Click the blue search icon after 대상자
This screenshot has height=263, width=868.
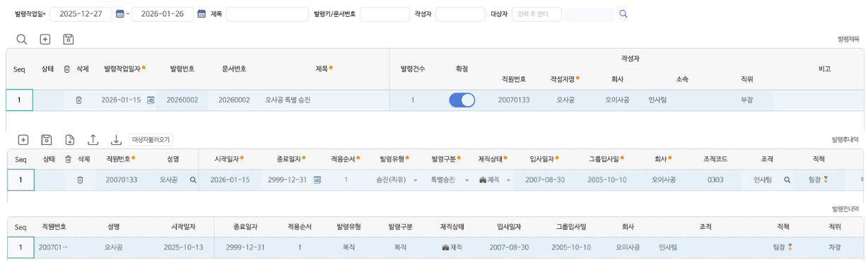point(623,14)
